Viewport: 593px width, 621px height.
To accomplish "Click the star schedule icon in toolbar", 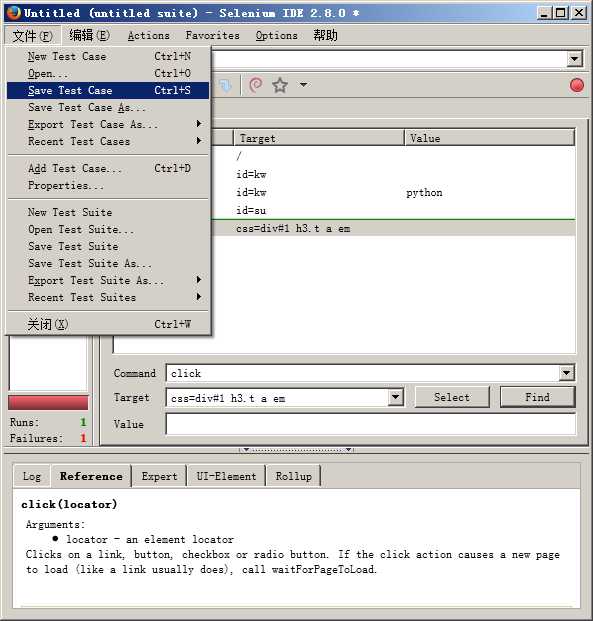I will [280, 85].
